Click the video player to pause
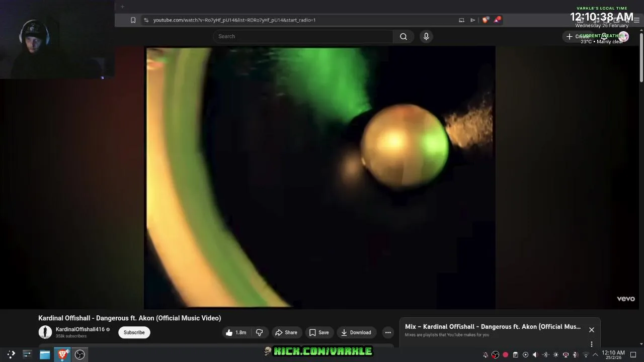 [320, 177]
